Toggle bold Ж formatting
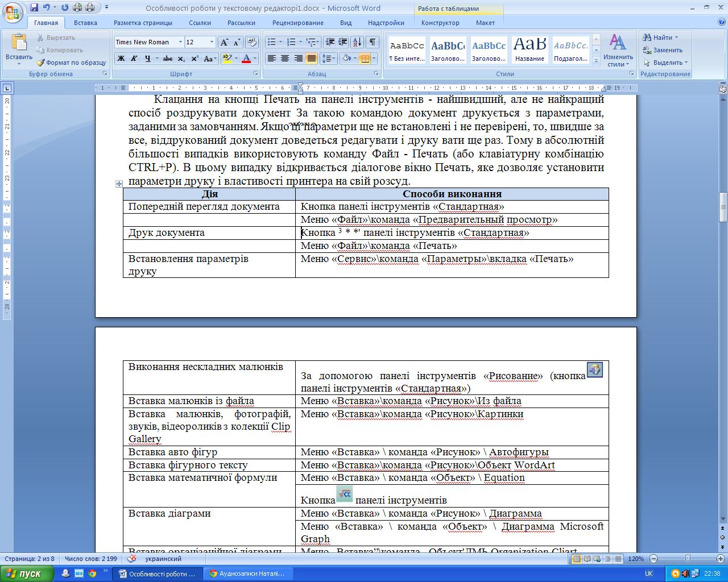The width and height of the screenshot is (728, 582). 121,59
